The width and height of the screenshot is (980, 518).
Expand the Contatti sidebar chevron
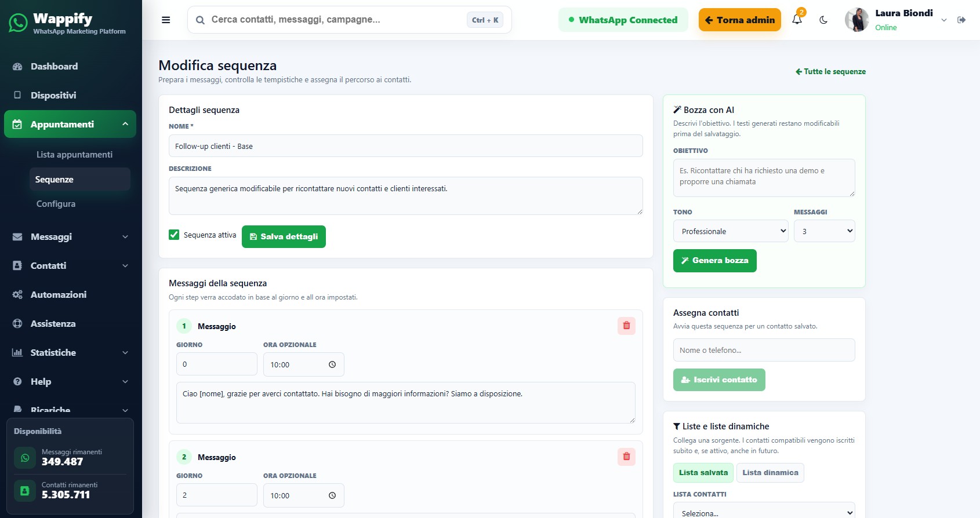click(125, 265)
